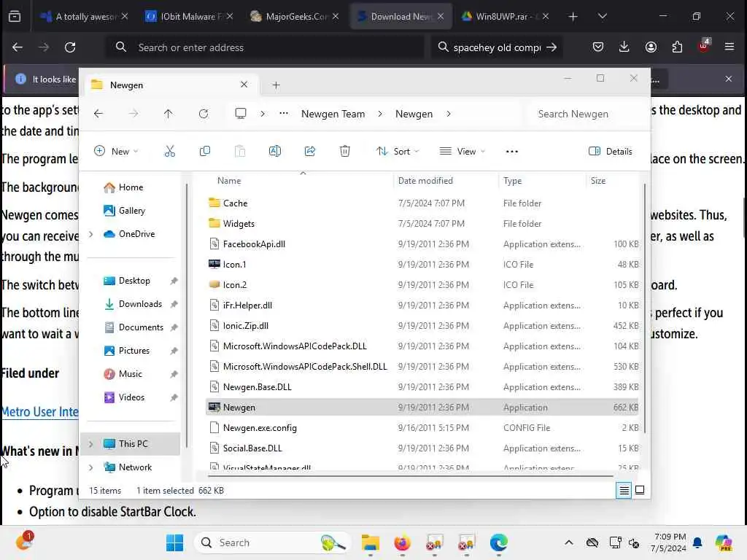The height and width of the screenshot is (560, 747).
Task: Open Microsoft Edge from taskbar
Action: point(499,542)
